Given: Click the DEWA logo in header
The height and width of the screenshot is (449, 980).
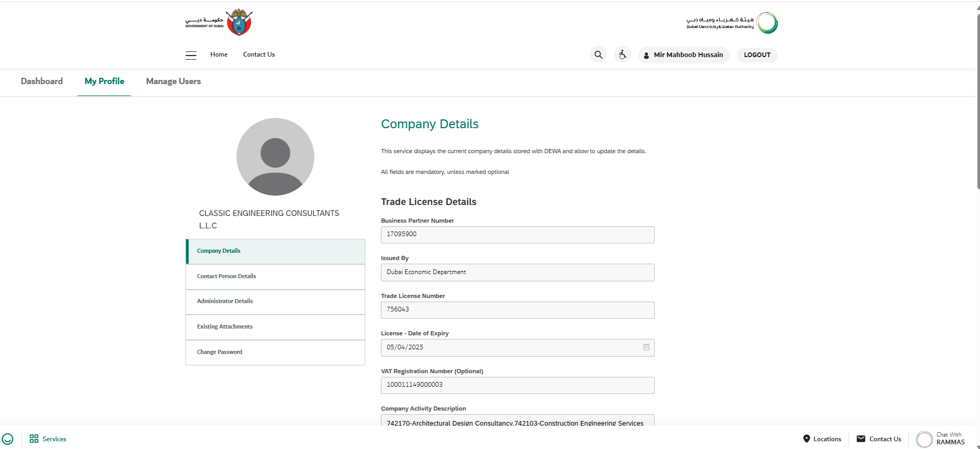Looking at the screenshot, I should click(732, 23).
